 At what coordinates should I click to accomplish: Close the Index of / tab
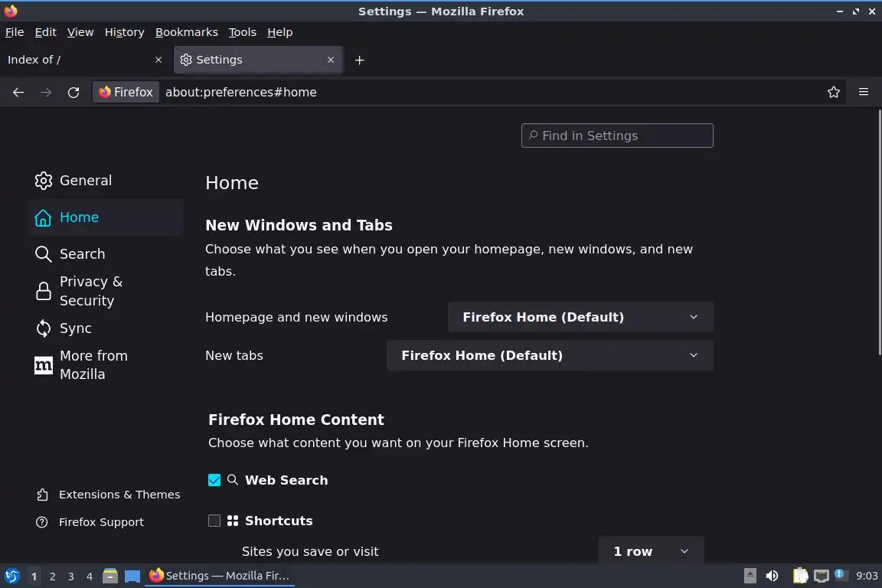pos(158,60)
